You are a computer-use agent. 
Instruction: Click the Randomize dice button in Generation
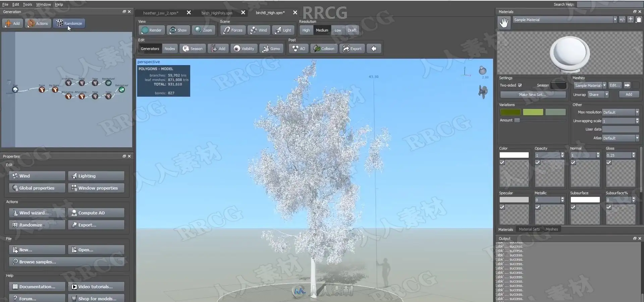(69, 23)
